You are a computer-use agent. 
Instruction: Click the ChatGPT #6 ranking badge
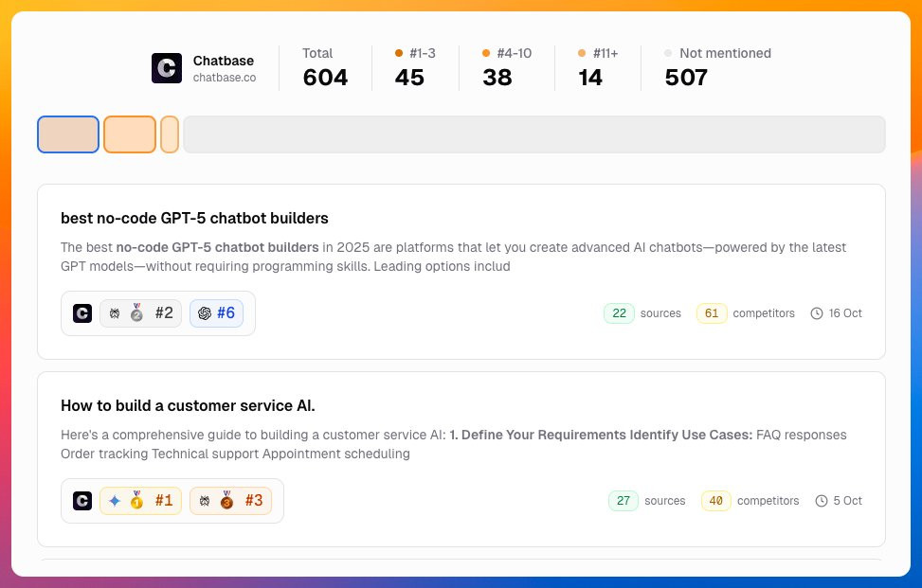(x=216, y=313)
